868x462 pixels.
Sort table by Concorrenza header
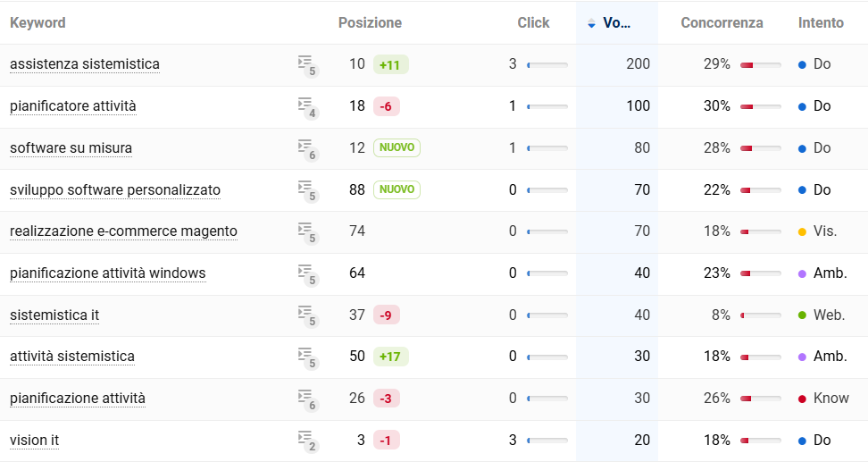coord(722,22)
